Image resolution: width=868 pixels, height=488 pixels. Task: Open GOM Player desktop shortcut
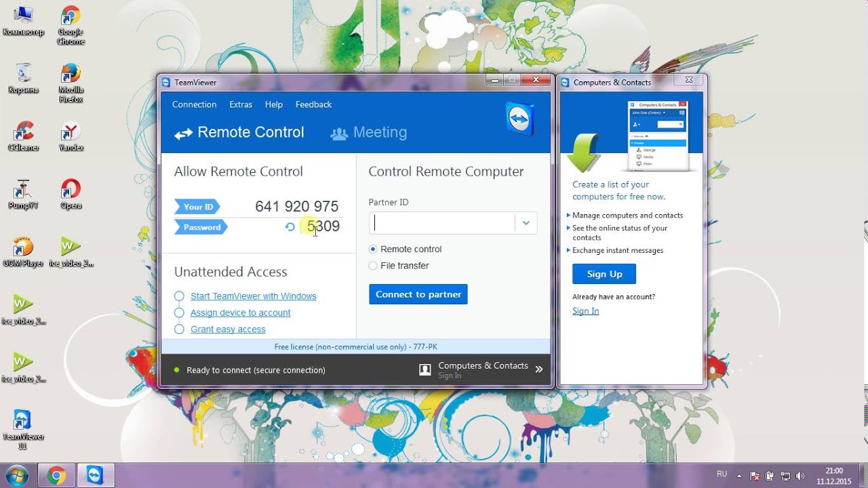pos(23,251)
